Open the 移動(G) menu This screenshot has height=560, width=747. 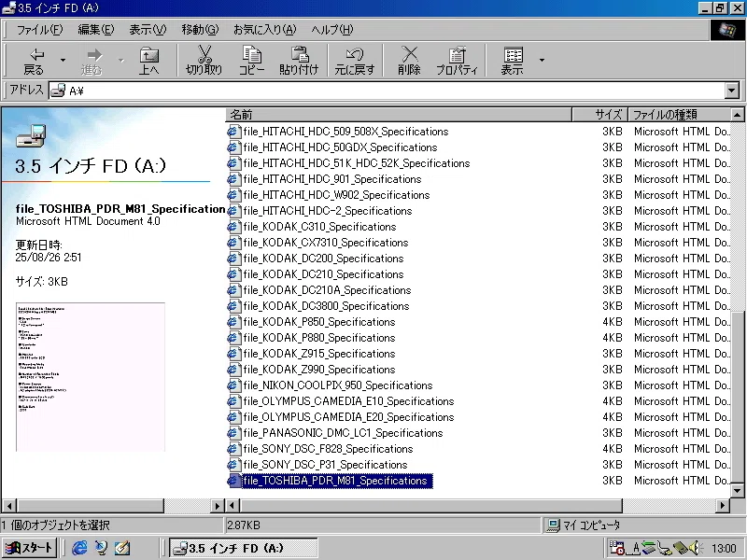tap(200, 30)
